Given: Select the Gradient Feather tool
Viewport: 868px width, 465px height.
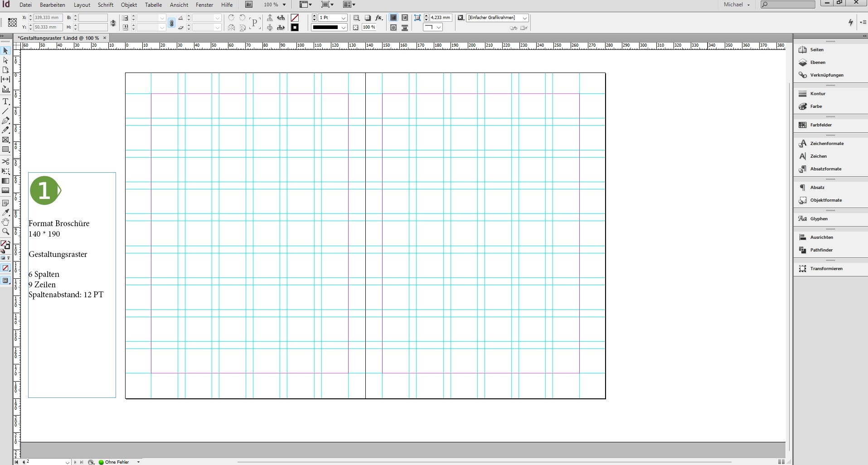Looking at the screenshot, I should (5, 190).
